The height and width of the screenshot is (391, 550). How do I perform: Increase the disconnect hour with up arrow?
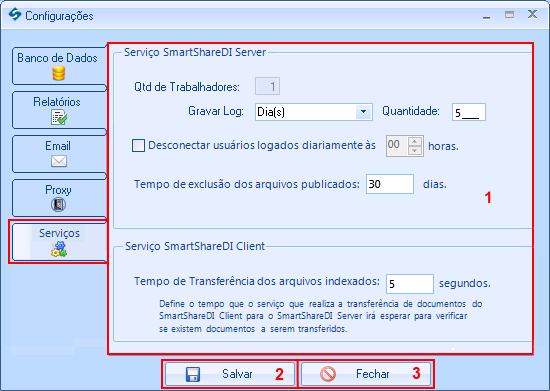pyautogui.click(x=415, y=141)
